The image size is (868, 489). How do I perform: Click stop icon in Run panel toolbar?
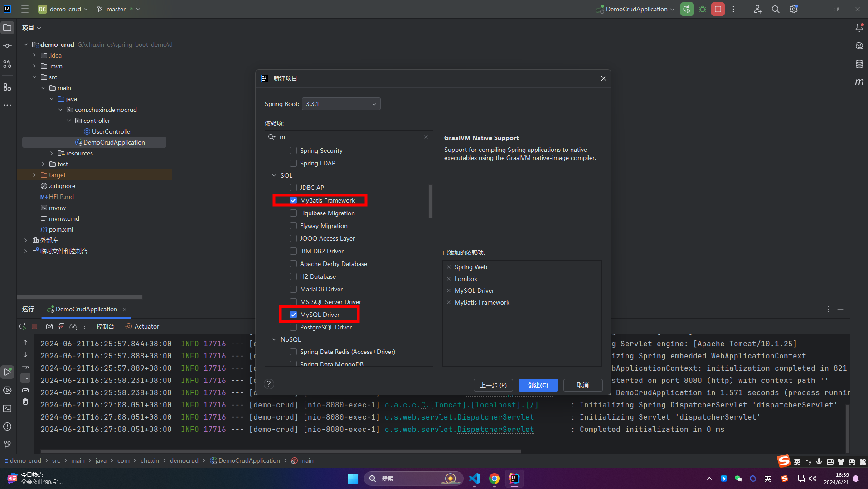[x=34, y=326]
